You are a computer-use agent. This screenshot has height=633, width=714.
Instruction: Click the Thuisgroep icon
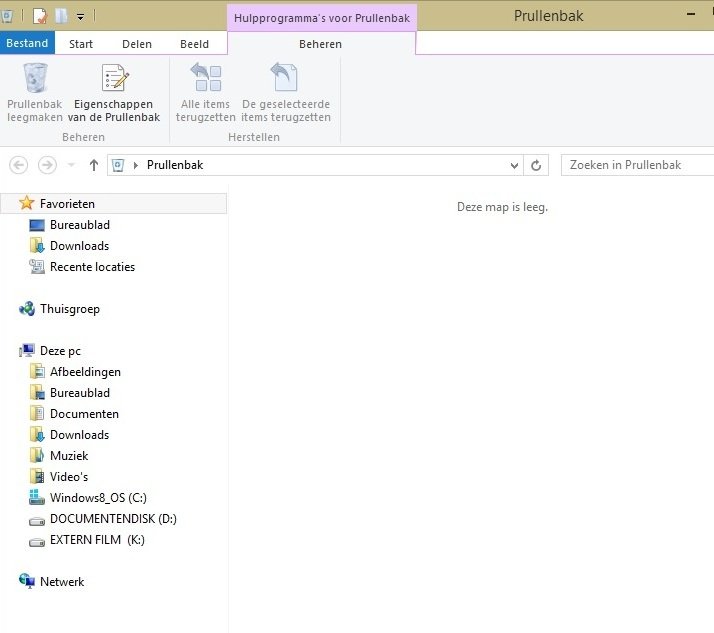[x=27, y=309]
